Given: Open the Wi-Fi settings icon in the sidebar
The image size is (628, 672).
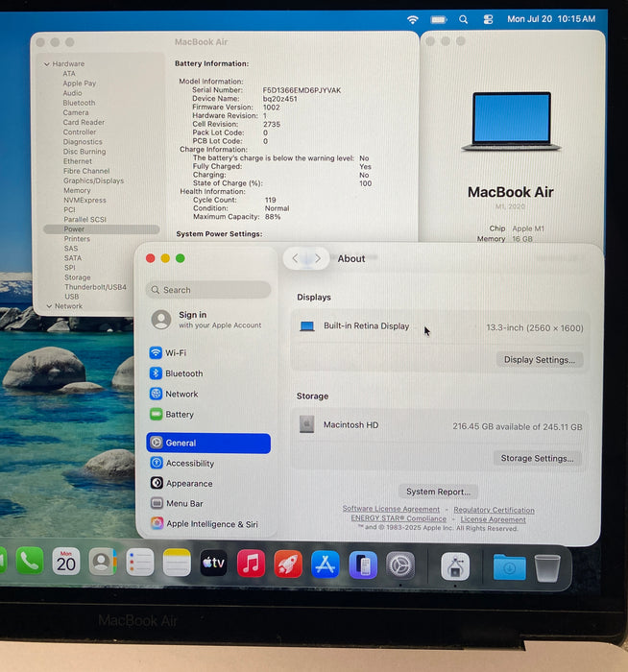Looking at the screenshot, I should [156, 352].
